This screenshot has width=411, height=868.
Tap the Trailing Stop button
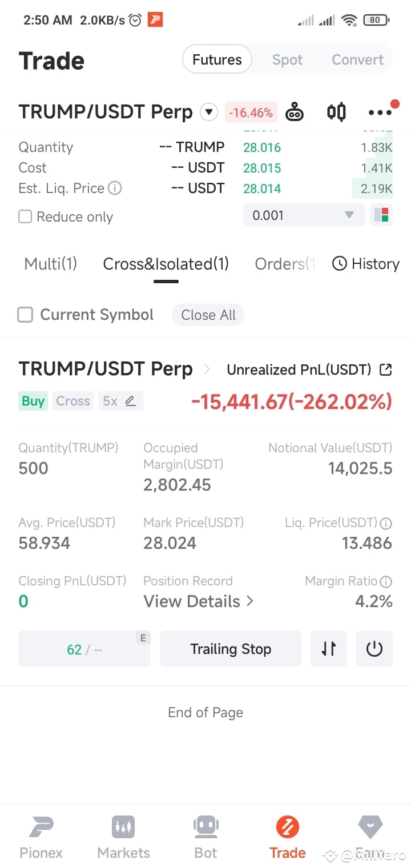(x=231, y=649)
